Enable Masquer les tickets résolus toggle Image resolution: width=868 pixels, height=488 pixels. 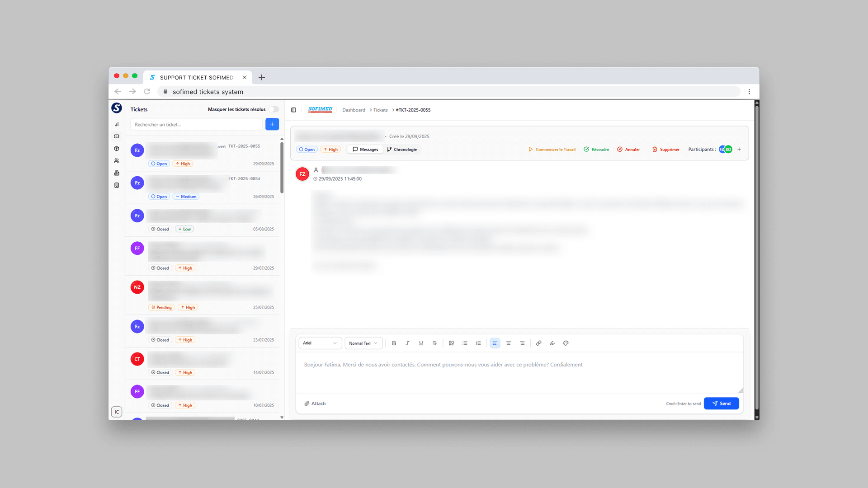coord(274,109)
